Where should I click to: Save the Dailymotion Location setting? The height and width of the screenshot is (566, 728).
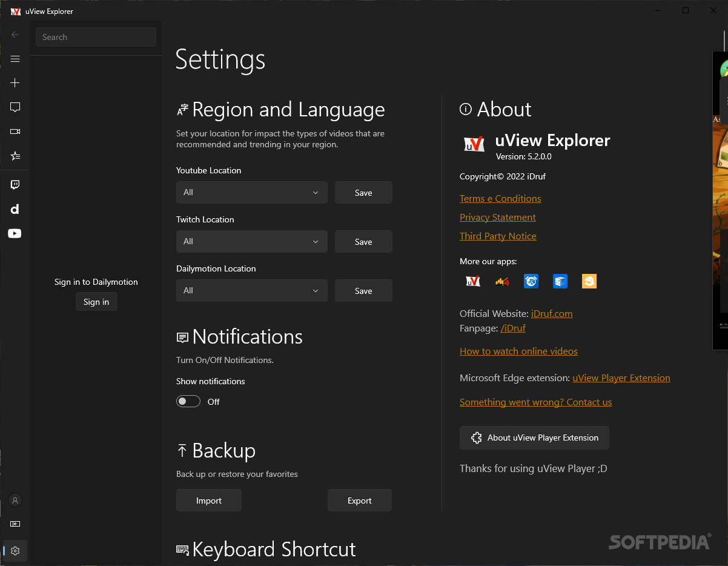coord(363,291)
